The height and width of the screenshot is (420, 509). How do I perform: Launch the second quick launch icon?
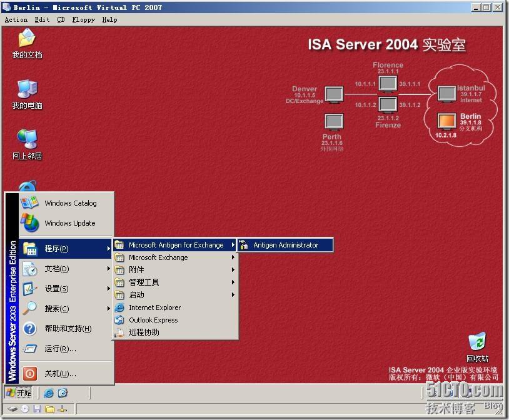coord(63,393)
